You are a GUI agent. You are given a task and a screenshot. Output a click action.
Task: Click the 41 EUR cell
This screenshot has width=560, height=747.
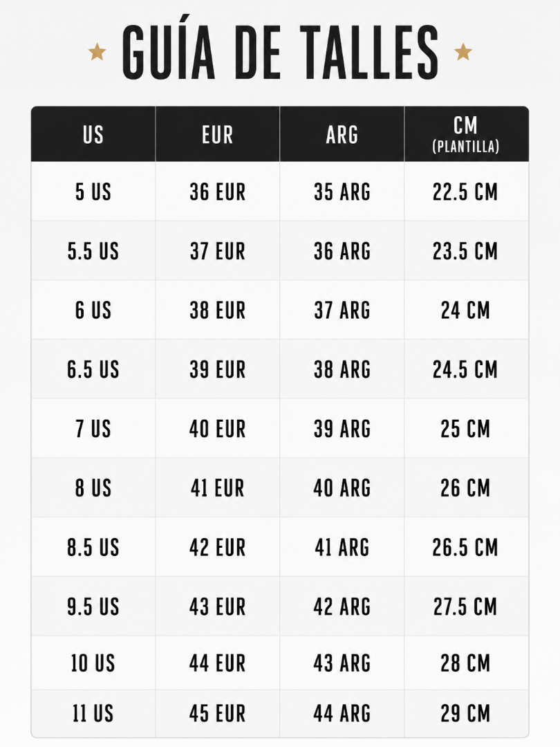tap(218, 488)
